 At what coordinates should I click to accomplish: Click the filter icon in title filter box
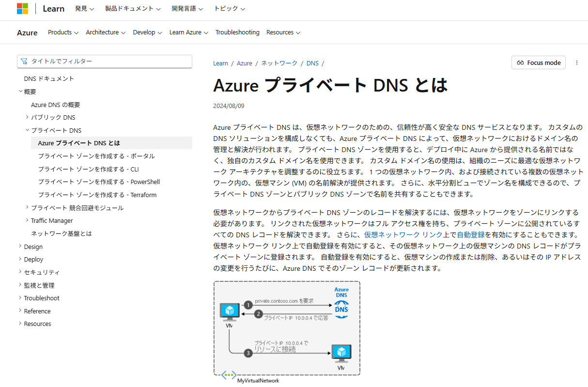coord(24,61)
